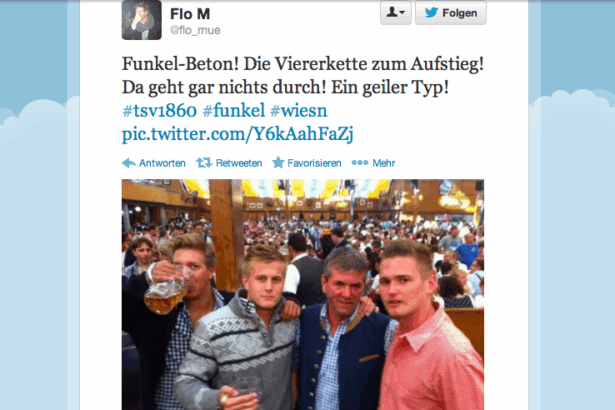Image resolution: width=615 pixels, height=410 pixels.
Task: Open the #wiesn hashtag
Action: (x=298, y=111)
